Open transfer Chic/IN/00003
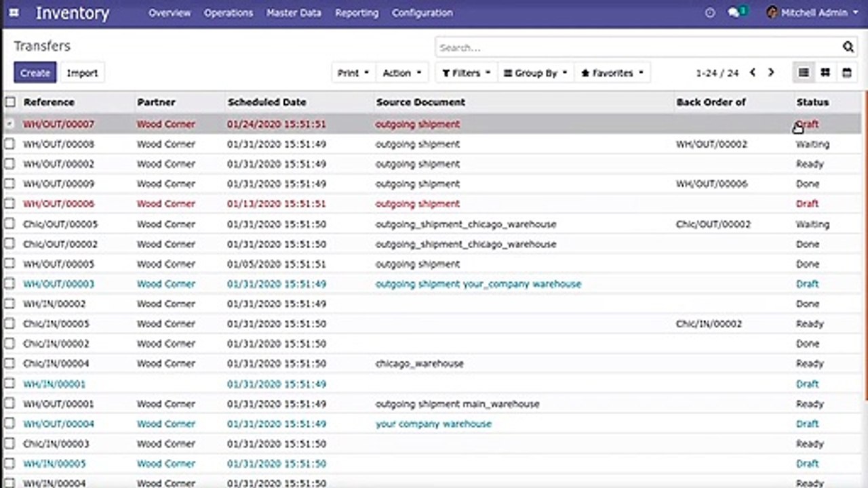 [x=56, y=444]
